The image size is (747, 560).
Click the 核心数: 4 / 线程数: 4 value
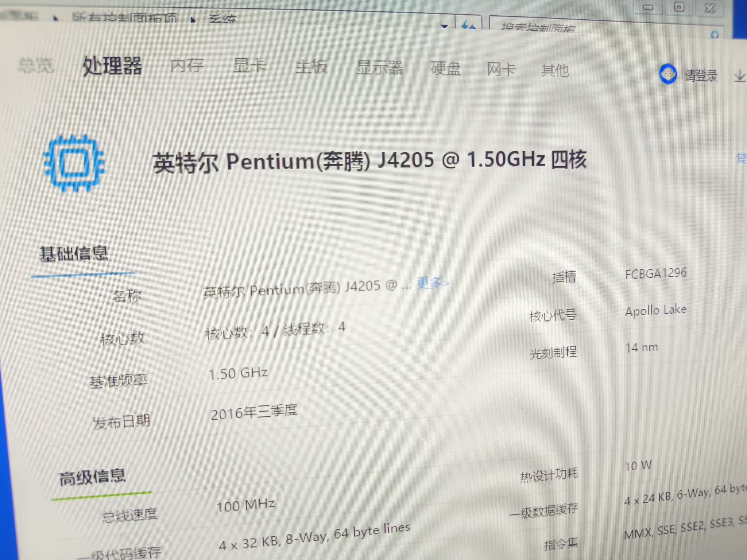pos(275,331)
